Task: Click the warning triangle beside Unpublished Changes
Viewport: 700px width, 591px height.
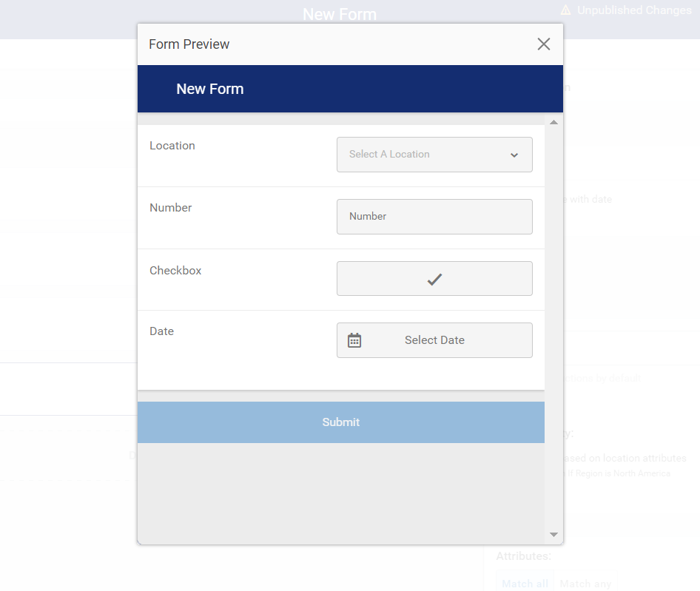Action: click(x=566, y=10)
